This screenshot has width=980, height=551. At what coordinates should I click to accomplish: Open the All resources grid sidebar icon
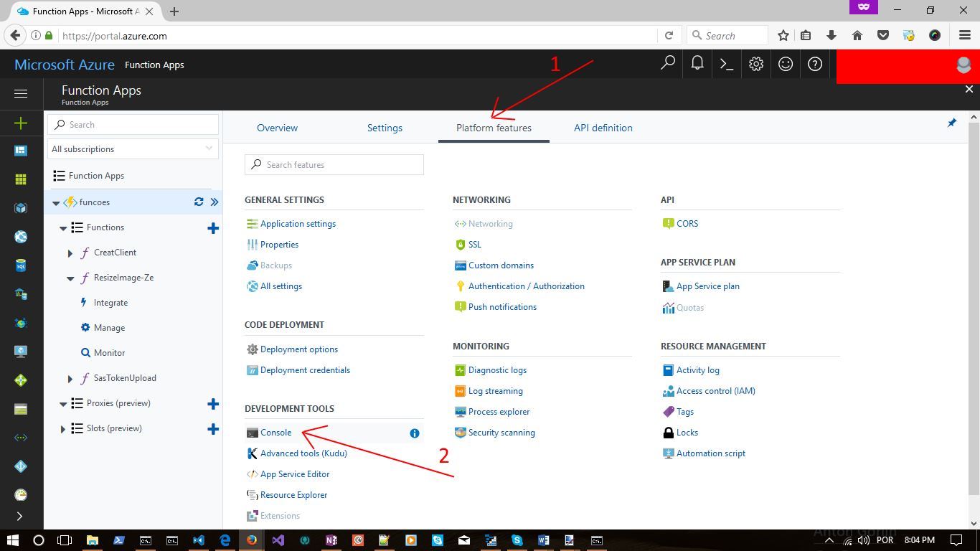point(21,179)
